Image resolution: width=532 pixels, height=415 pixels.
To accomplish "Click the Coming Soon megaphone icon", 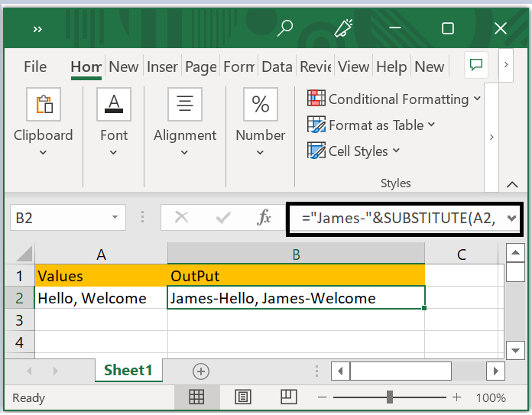I will click(342, 28).
